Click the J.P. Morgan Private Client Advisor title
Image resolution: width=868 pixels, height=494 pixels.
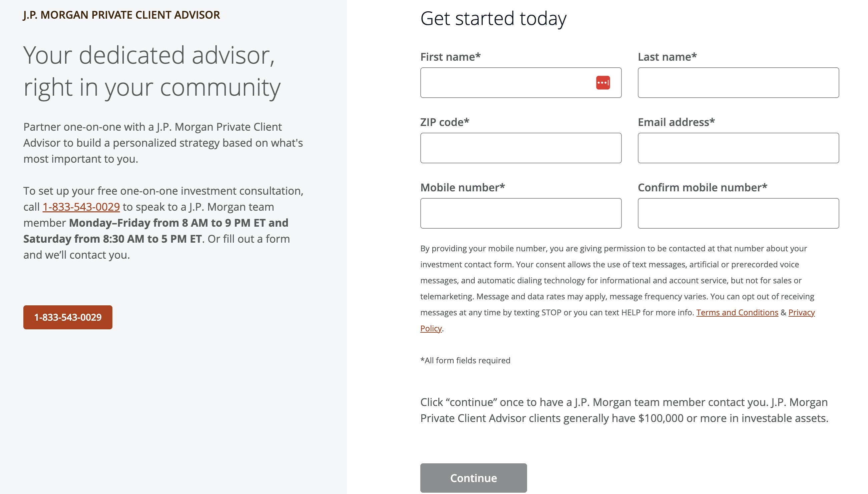(x=121, y=15)
